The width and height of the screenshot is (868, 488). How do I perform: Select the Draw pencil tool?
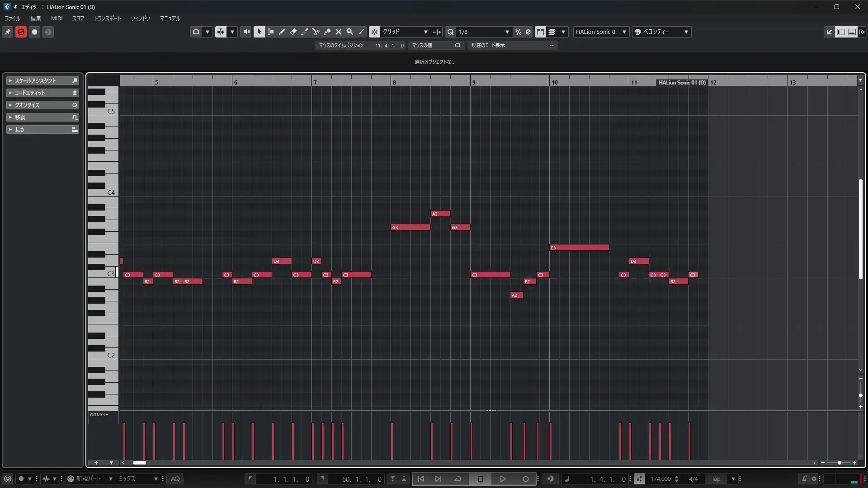pyautogui.click(x=282, y=32)
